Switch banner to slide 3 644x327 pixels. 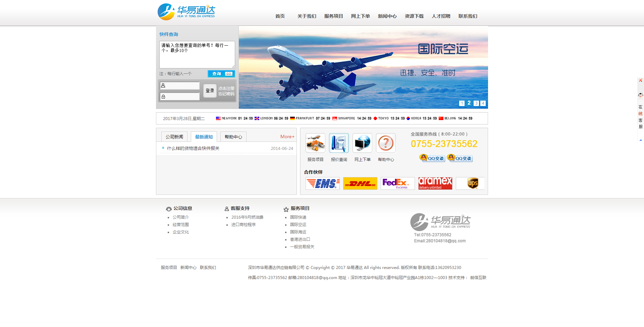pos(476,103)
